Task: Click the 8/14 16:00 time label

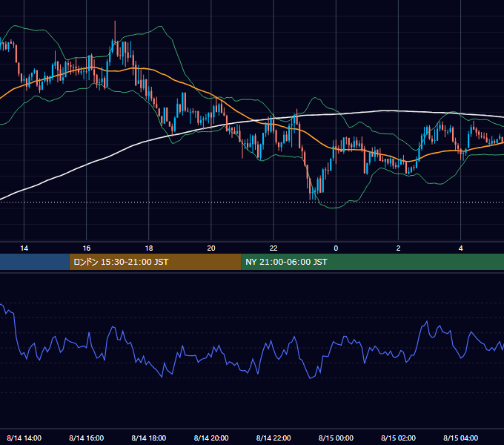Action: tap(87, 438)
